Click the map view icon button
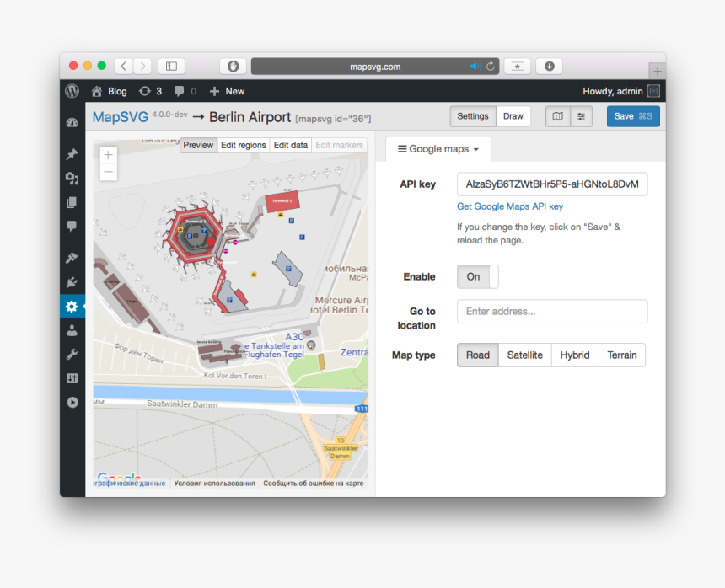 point(557,116)
